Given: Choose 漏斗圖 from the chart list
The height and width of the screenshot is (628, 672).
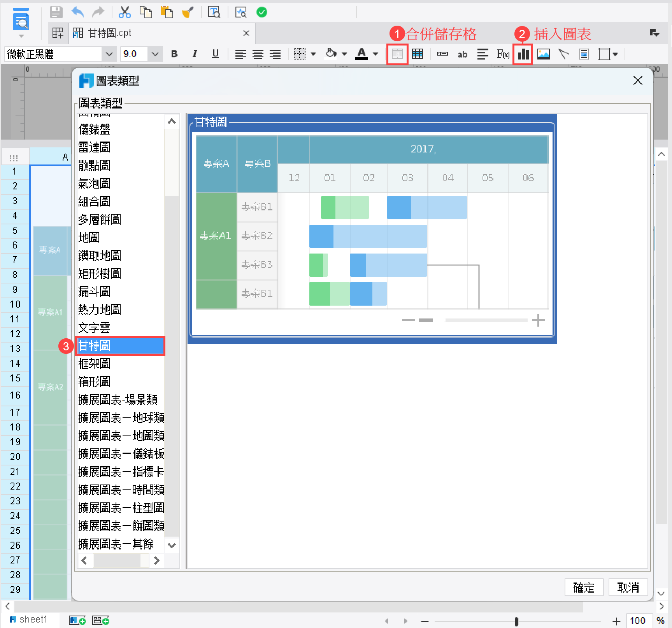Looking at the screenshot, I should pyautogui.click(x=95, y=292).
